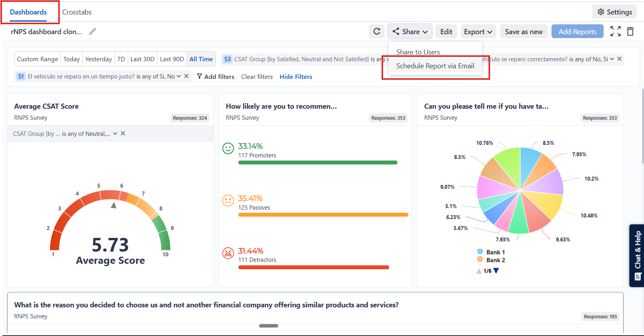
Task: Enter fullscreen mode using expand icon
Action: (615, 31)
